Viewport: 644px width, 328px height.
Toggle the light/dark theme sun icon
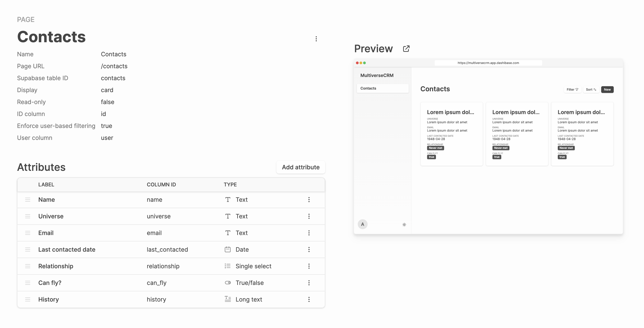[x=404, y=225]
